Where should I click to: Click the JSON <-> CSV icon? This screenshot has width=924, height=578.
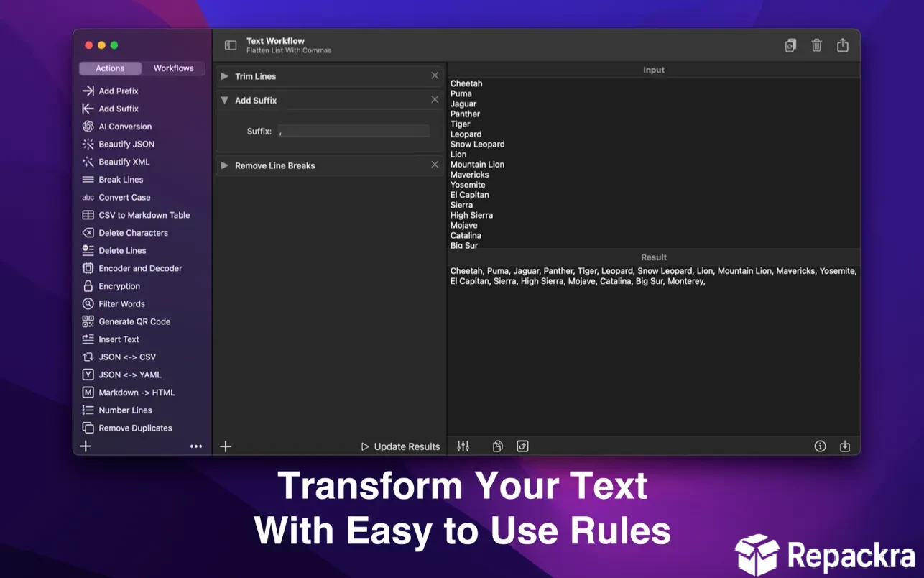pyautogui.click(x=88, y=357)
